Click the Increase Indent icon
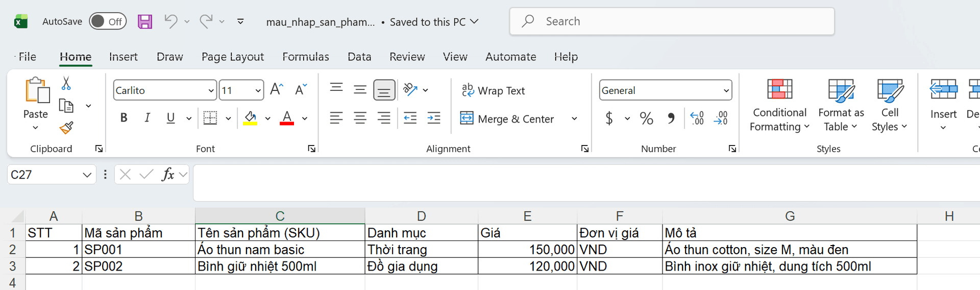 click(434, 118)
